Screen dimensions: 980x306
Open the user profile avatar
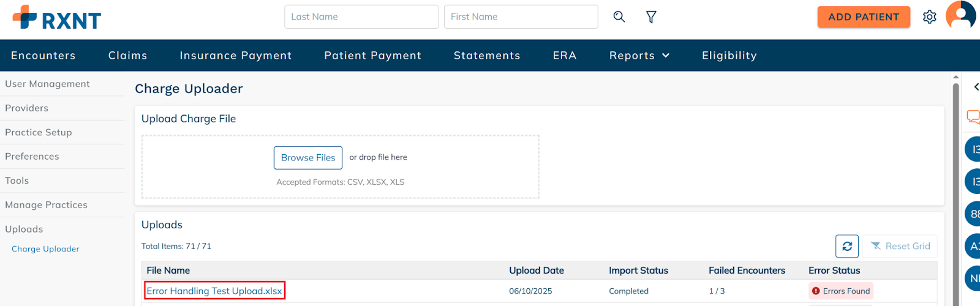click(x=960, y=15)
